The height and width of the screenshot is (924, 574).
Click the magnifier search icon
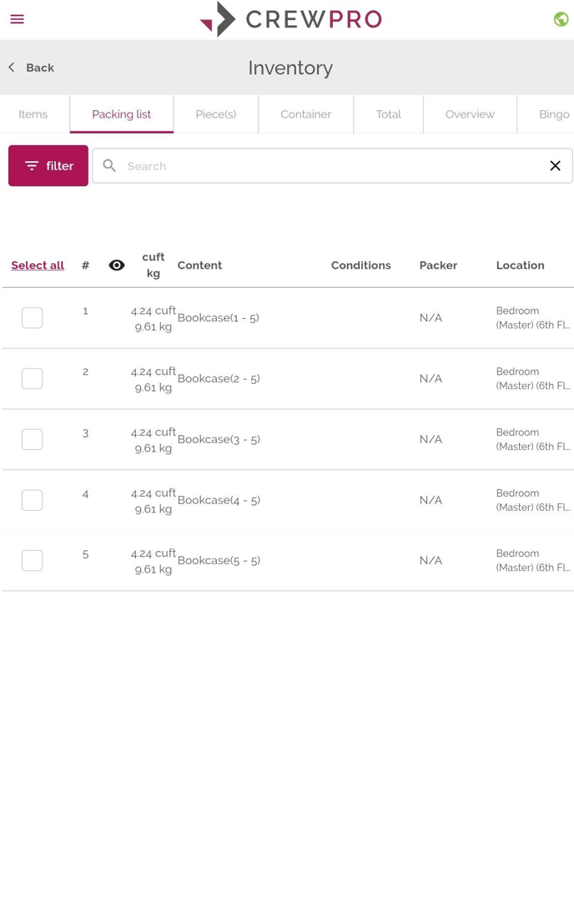[x=109, y=165]
